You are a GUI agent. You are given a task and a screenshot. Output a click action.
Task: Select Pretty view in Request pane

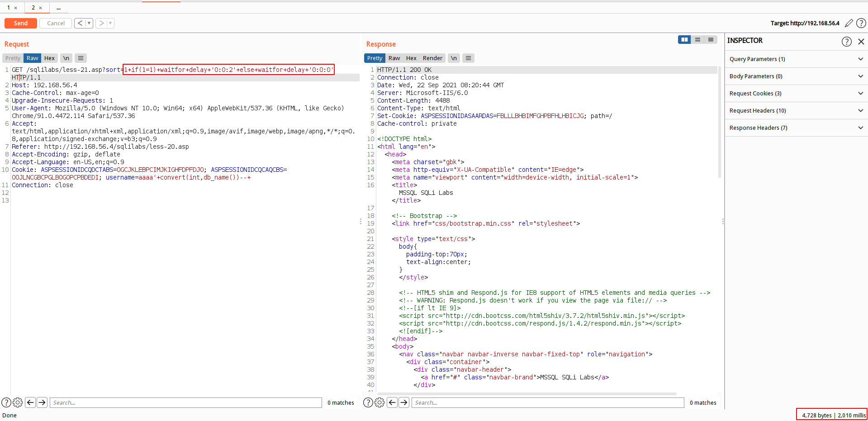pyautogui.click(x=13, y=58)
